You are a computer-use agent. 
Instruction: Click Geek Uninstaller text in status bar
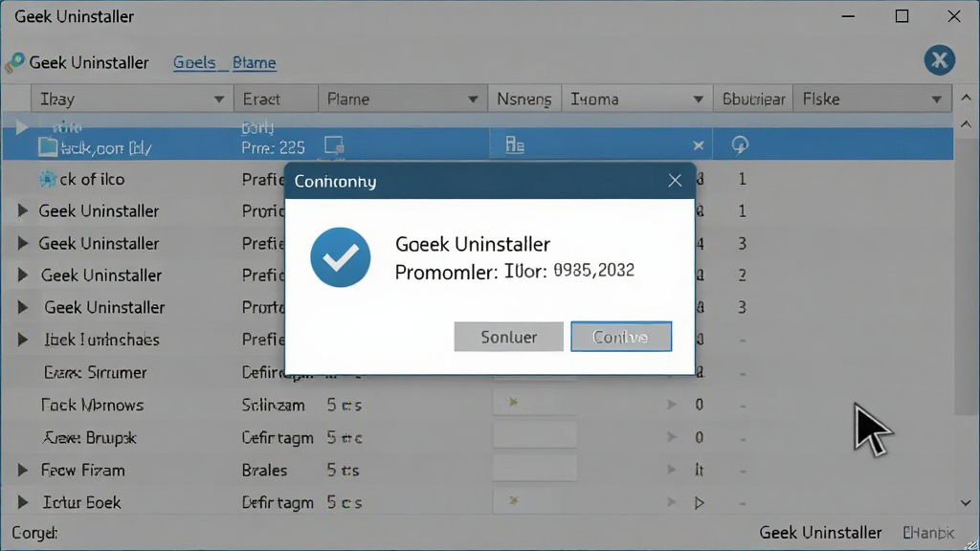pos(820,532)
